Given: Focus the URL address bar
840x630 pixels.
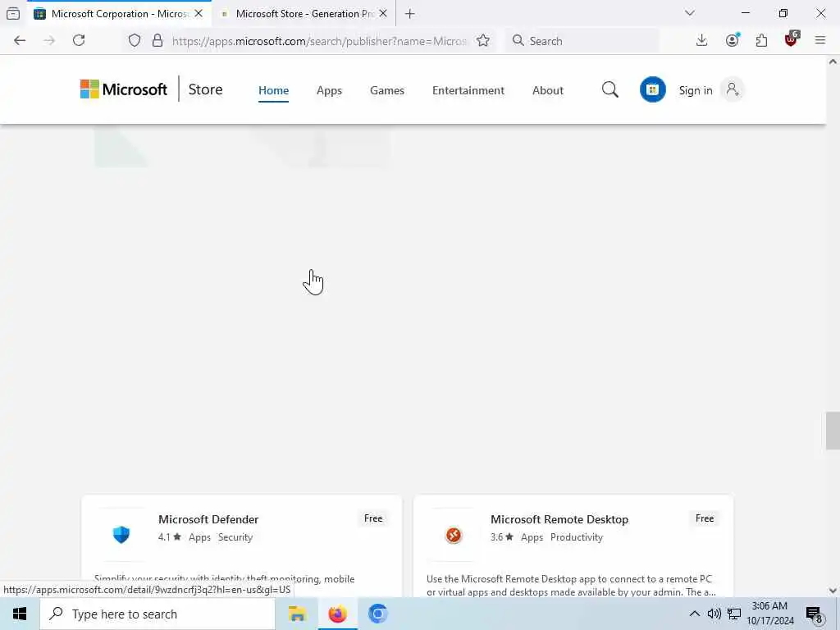Looking at the screenshot, I should (x=319, y=41).
